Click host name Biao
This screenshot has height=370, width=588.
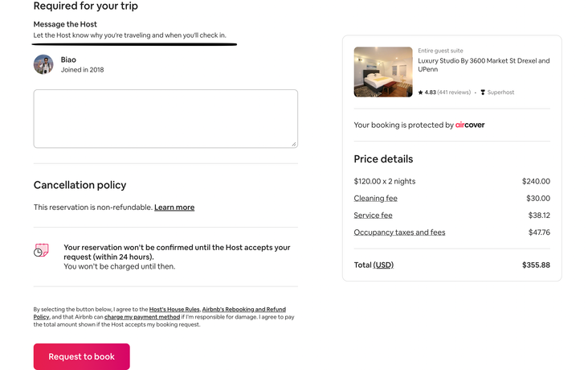tap(68, 60)
